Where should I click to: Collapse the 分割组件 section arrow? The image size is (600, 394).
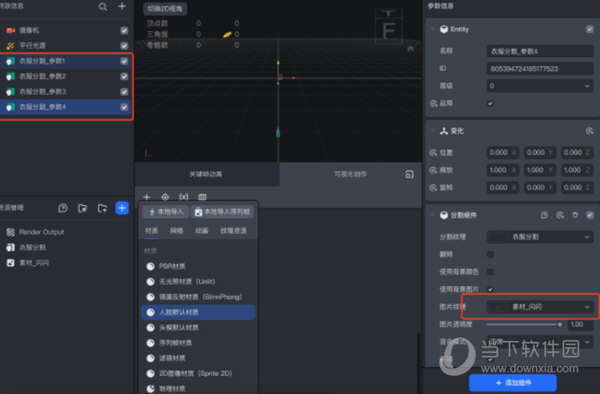432,215
